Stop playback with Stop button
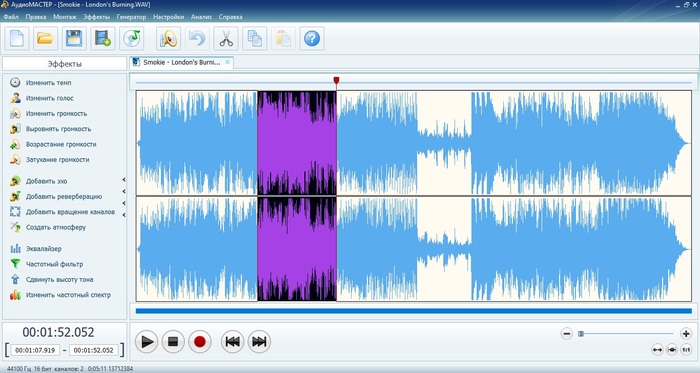 point(173,342)
